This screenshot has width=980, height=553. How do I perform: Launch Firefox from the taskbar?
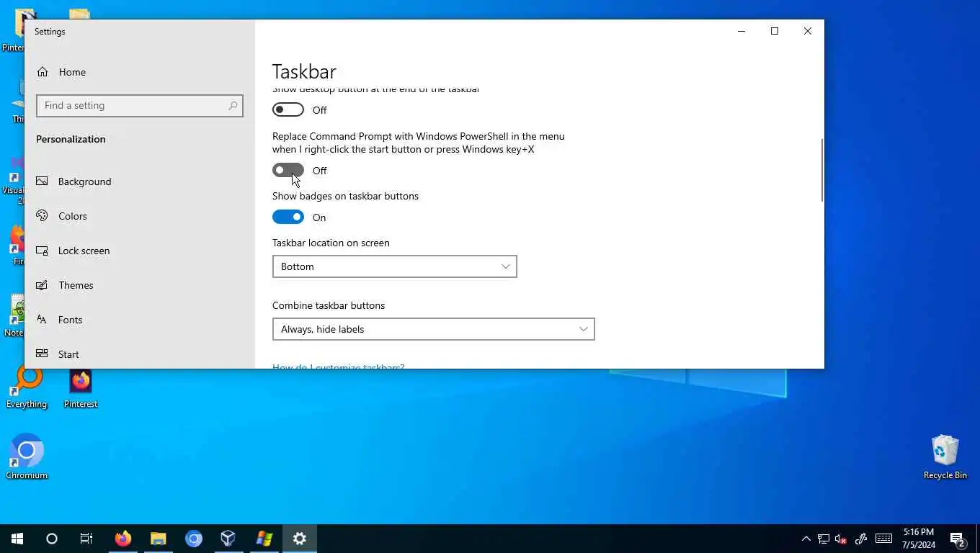123,539
